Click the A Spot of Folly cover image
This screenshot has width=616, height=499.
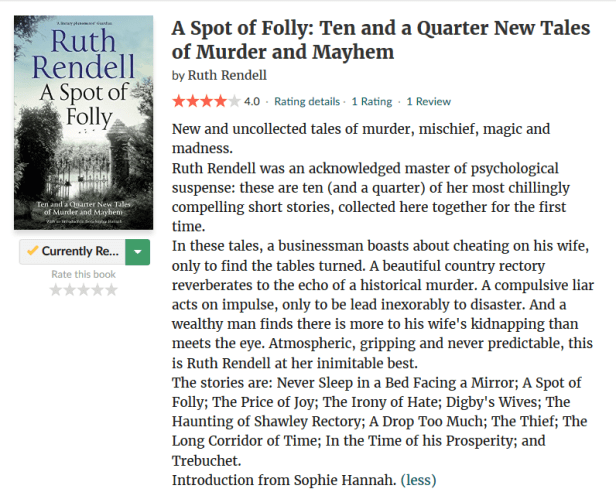pyautogui.click(x=84, y=122)
